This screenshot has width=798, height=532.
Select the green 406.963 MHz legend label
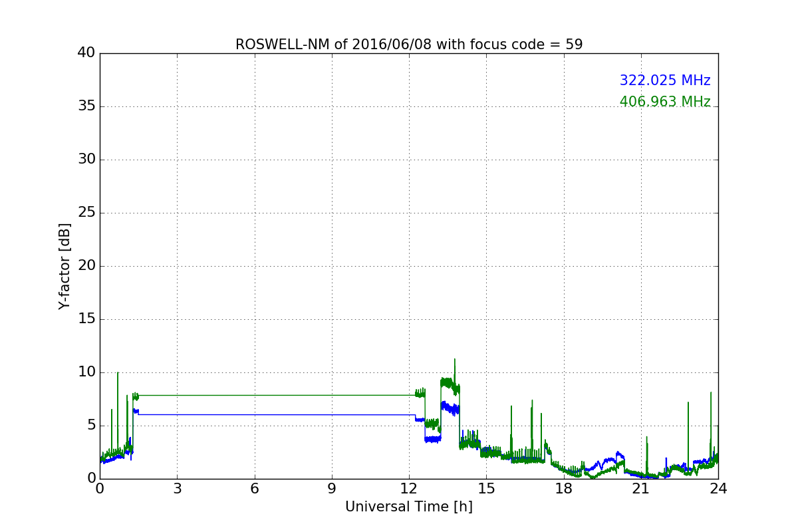tap(665, 102)
